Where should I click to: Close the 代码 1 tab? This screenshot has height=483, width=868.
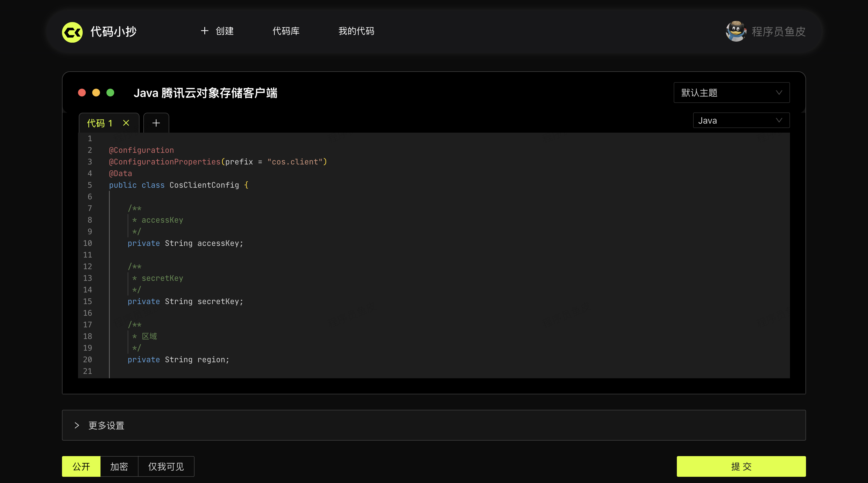click(126, 123)
